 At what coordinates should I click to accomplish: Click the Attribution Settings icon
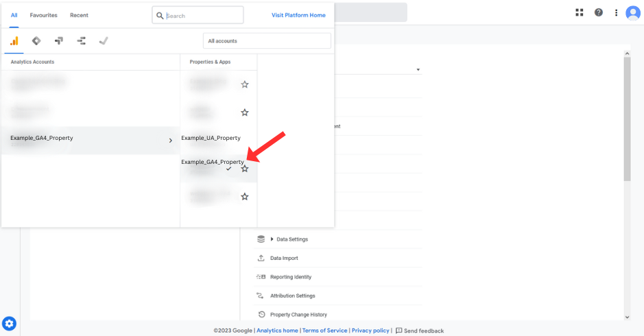coord(260,296)
